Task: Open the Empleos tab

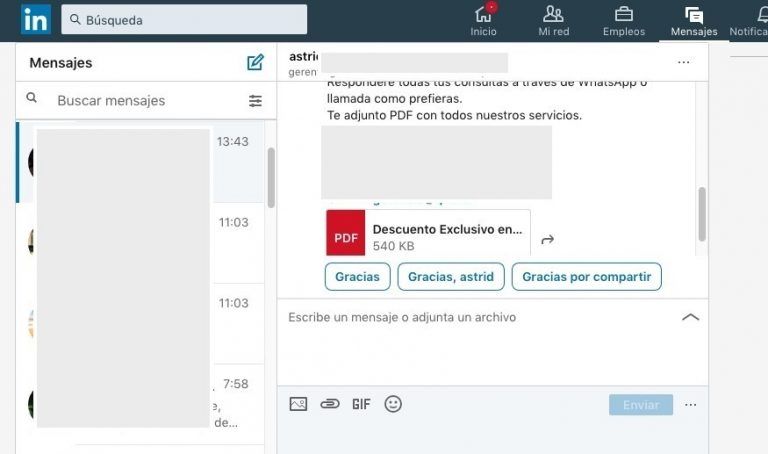Action: pyautogui.click(x=624, y=21)
